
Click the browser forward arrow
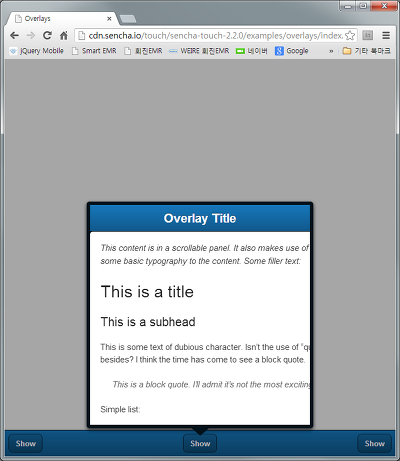[31, 35]
